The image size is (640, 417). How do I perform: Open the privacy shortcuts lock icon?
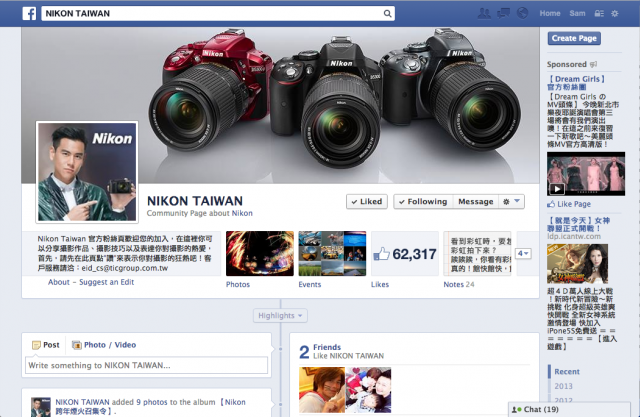[599, 13]
